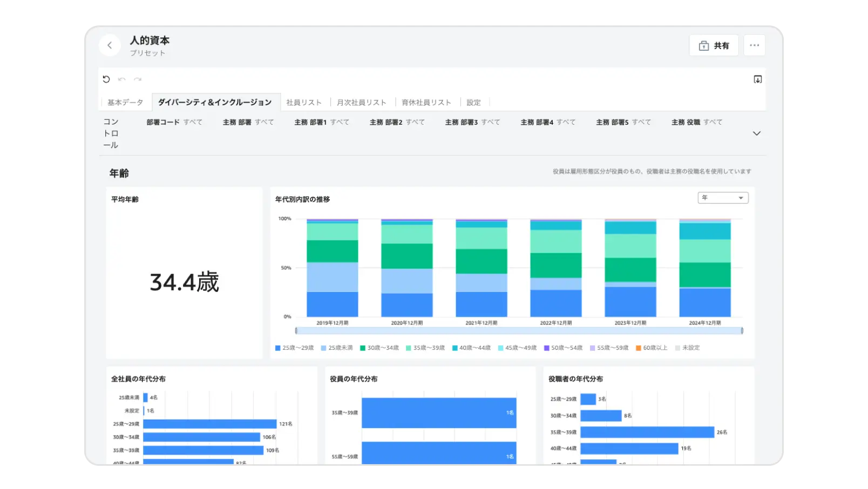This screenshot has width=868, height=489.
Task: Click the 共有 share button
Action: [714, 45]
